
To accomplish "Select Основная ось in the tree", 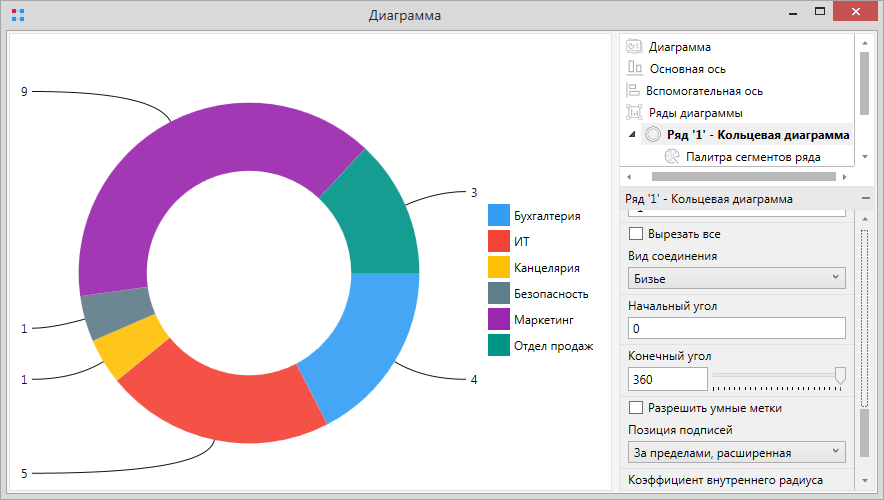I will pos(687,69).
